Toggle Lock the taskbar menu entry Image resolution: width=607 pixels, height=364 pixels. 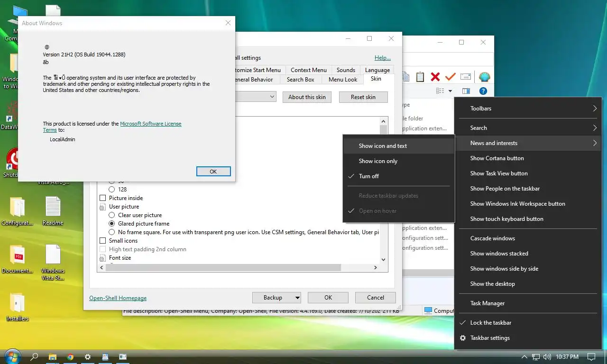pyautogui.click(x=528, y=323)
